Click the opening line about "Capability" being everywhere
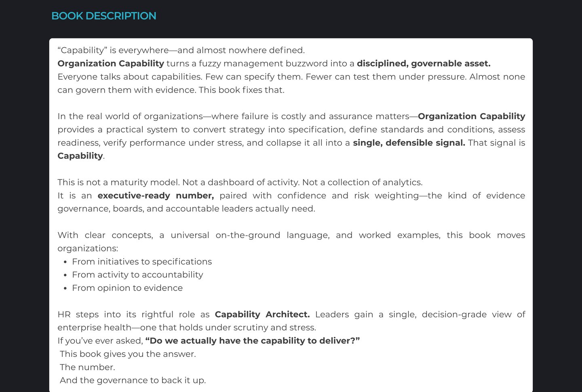 click(181, 50)
